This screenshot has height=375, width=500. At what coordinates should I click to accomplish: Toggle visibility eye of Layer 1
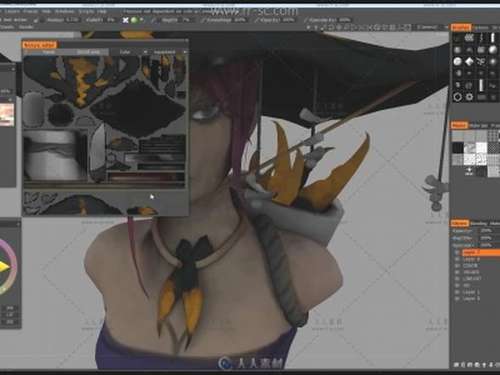(x=457, y=292)
